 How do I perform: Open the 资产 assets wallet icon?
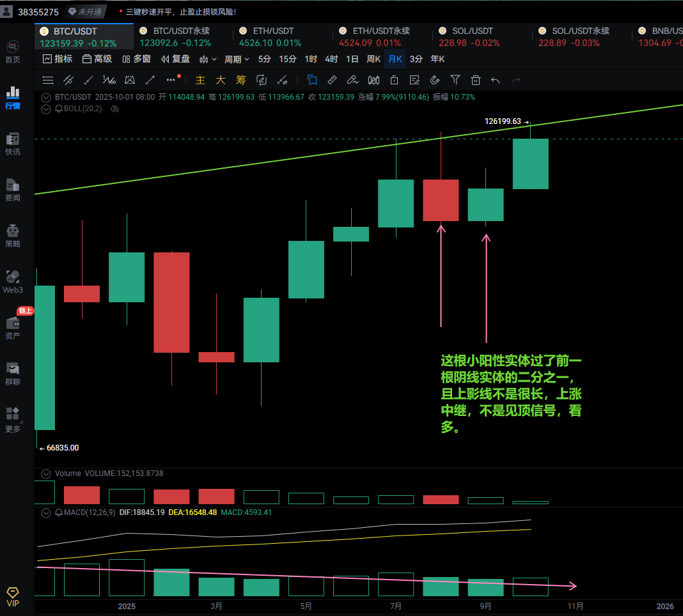pos(13,327)
